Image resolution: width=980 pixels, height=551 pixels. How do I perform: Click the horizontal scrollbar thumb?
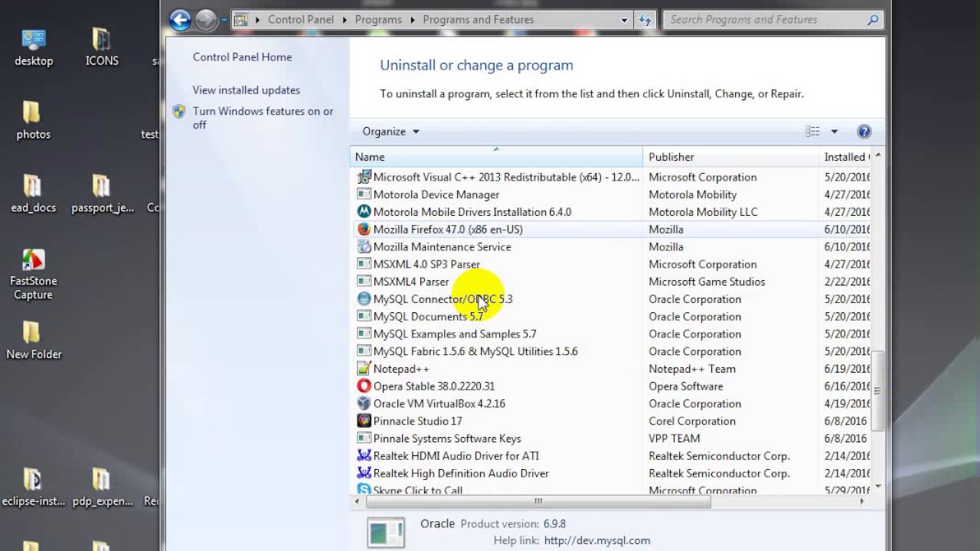pyautogui.click(x=538, y=502)
